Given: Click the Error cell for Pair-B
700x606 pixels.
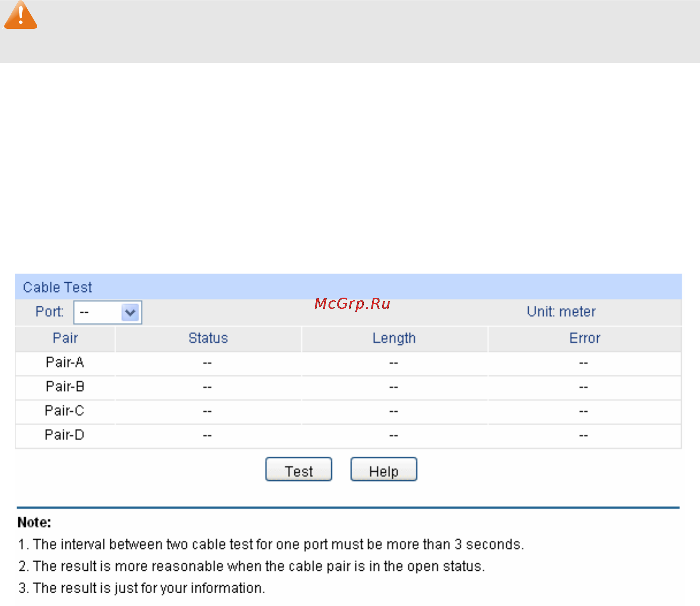Looking at the screenshot, I should (584, 387).
